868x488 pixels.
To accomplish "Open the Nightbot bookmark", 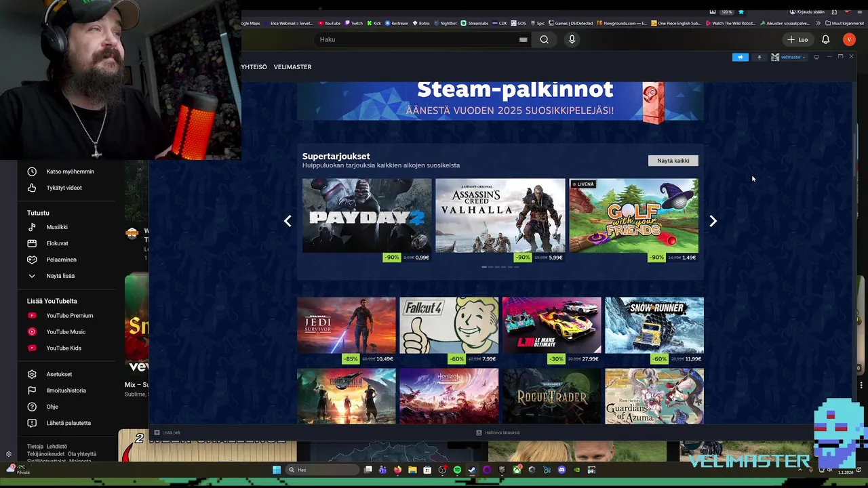I will pyautogui.click(x=445, y=23).
